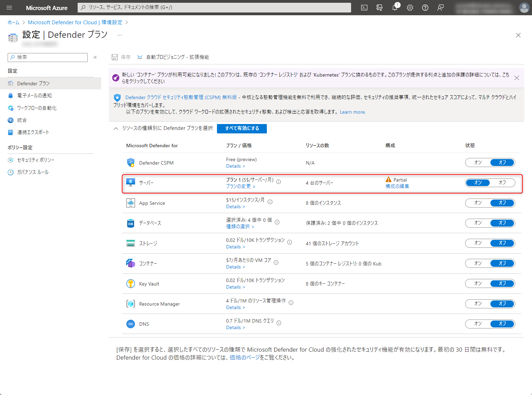Show info tooltip for the サーバー plan price
This screenshot has width=532, height=395.
pos(279,182)
